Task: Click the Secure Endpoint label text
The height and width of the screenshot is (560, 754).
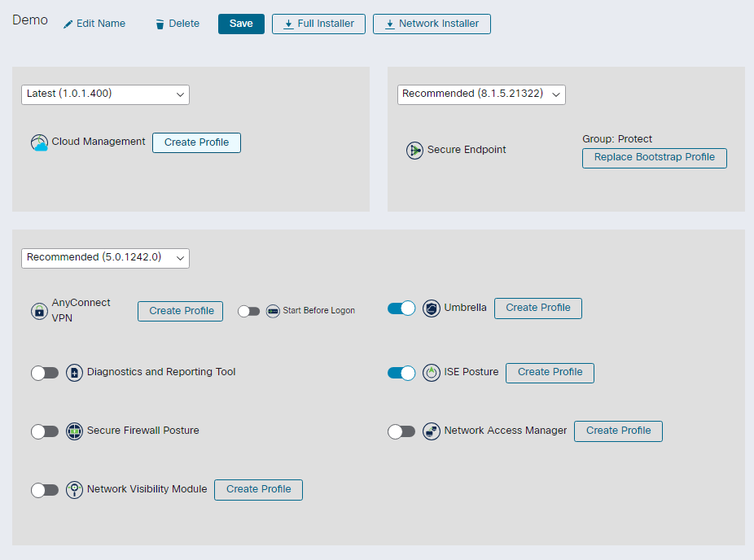Action: point(467,150)
